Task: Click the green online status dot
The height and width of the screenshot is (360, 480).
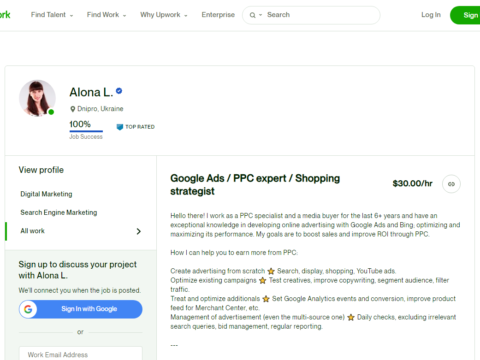Action: (x=51, y=112)
